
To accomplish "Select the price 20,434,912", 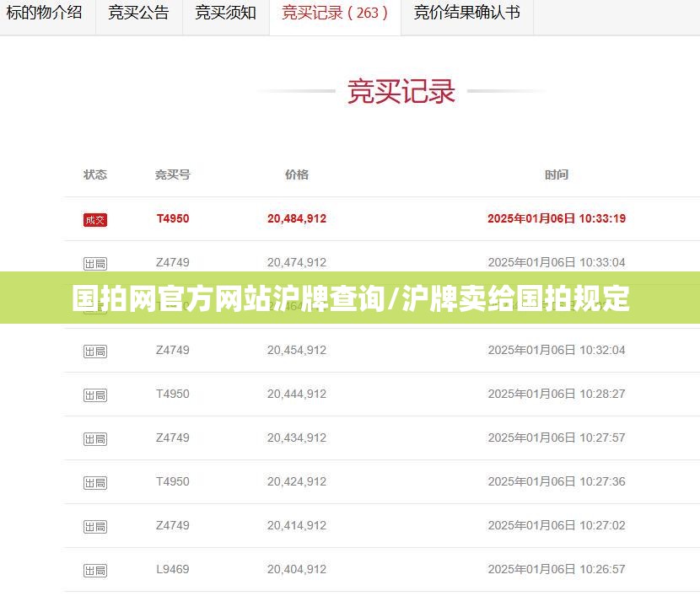I will [297, 438].
